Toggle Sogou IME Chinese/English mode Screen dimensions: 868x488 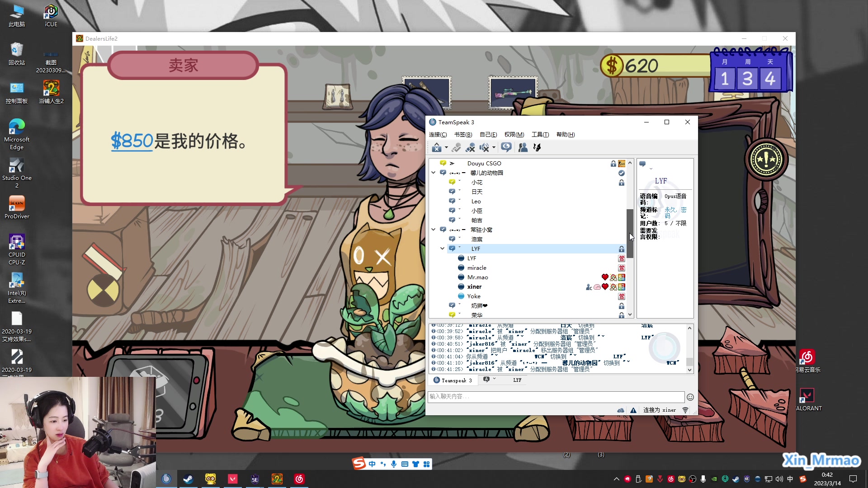point(372,464)
